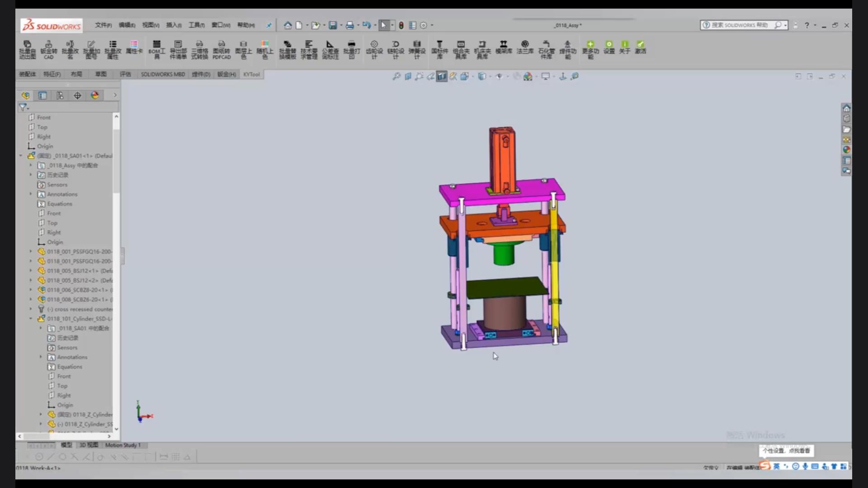Open the BOM工具 tool
Image resolution: width=868 pixels, height=488 pixels.
[x=156, y=49]
